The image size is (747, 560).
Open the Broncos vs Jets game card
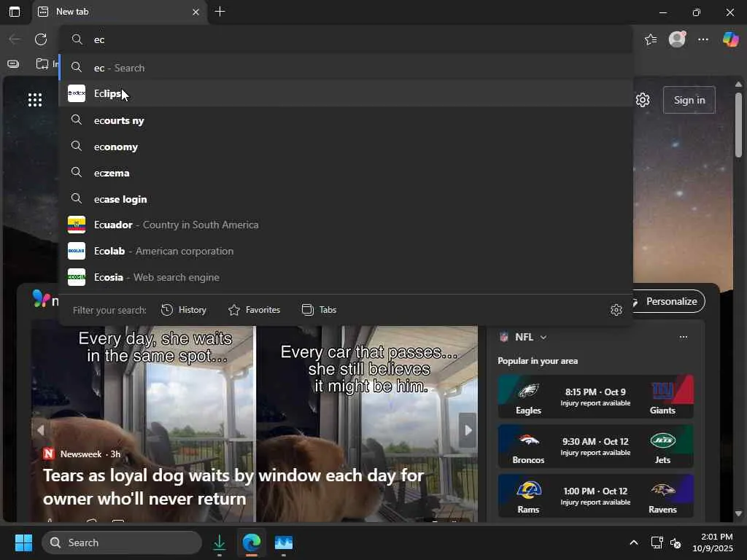(x=595, y=446)
